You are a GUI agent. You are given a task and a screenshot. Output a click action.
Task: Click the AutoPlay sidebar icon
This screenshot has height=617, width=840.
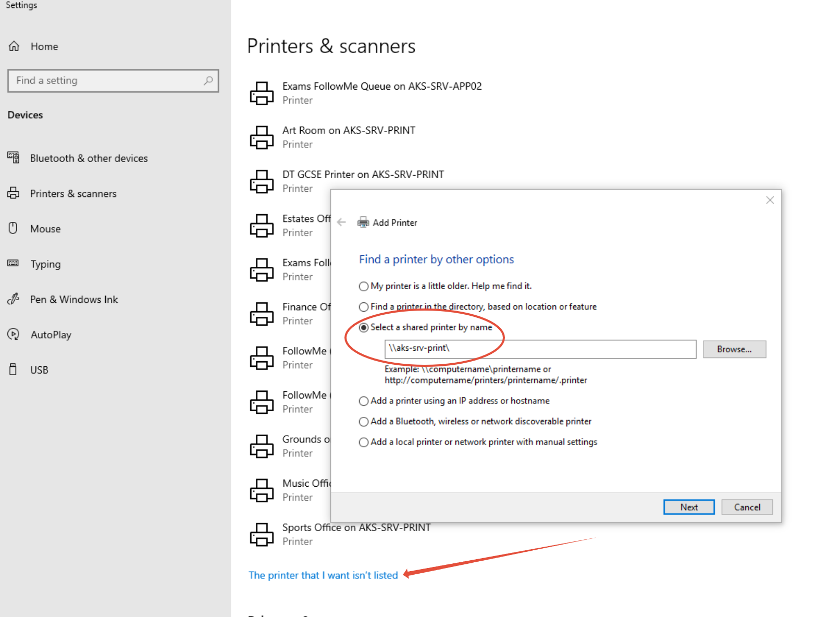pyautogui.click(x=14, y=334)
